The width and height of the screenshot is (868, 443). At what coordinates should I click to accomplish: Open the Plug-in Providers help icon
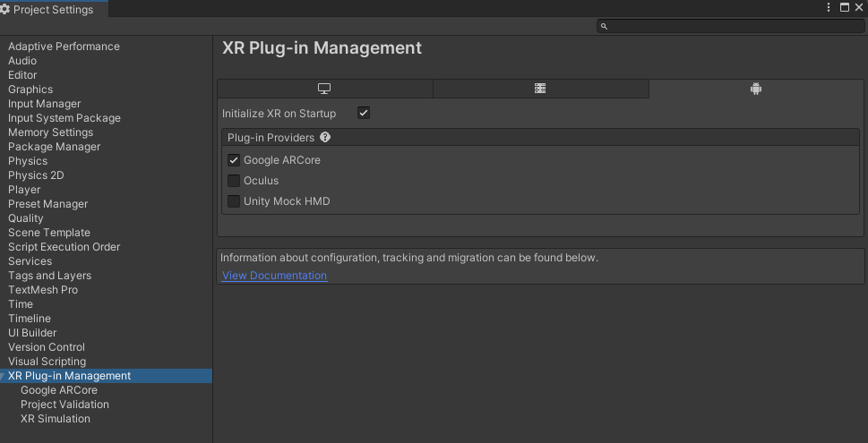tap(325, 137)
